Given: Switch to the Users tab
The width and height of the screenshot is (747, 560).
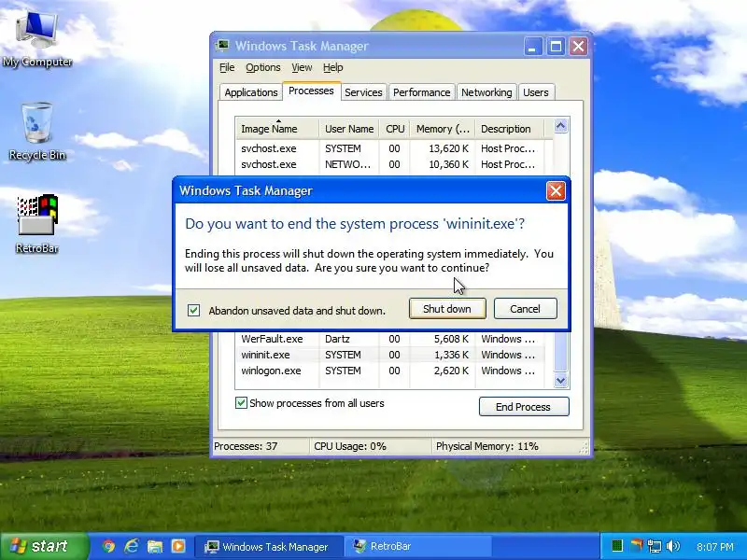Looking at the screenshot, I should (x=536, y=92).
